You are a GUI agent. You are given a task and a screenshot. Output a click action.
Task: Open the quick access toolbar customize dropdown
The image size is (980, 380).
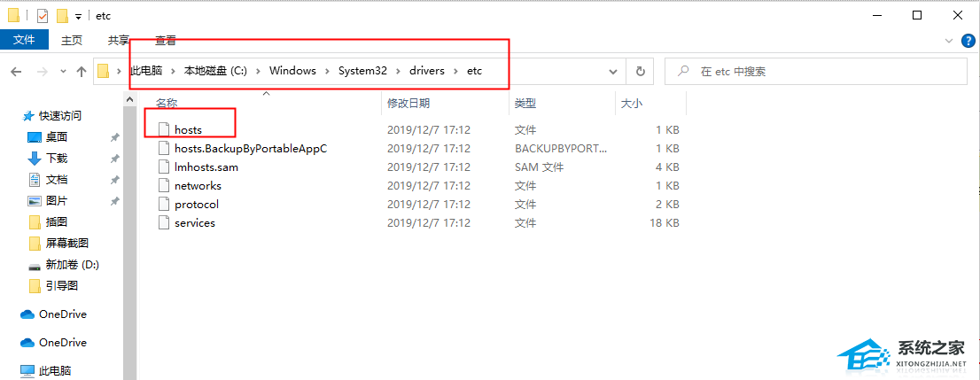click(78, 16)
